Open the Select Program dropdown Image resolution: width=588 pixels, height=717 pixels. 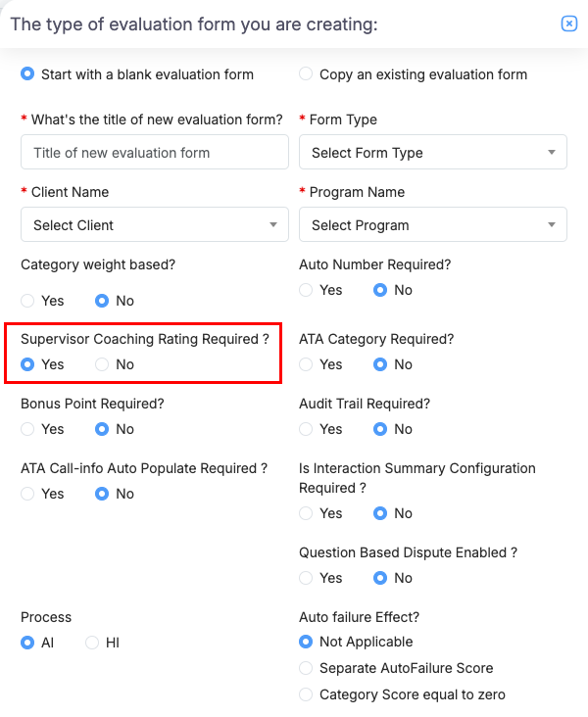(x=432, y=225)
